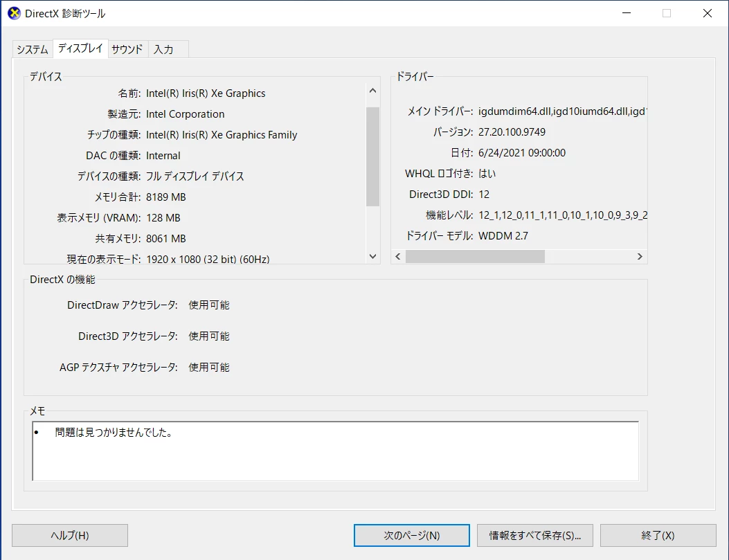Image resolution: width=729 pixels, height=560 pixels.
Task: Click the DirectX diagnostic tool title icon
Action: coord(14,13)
